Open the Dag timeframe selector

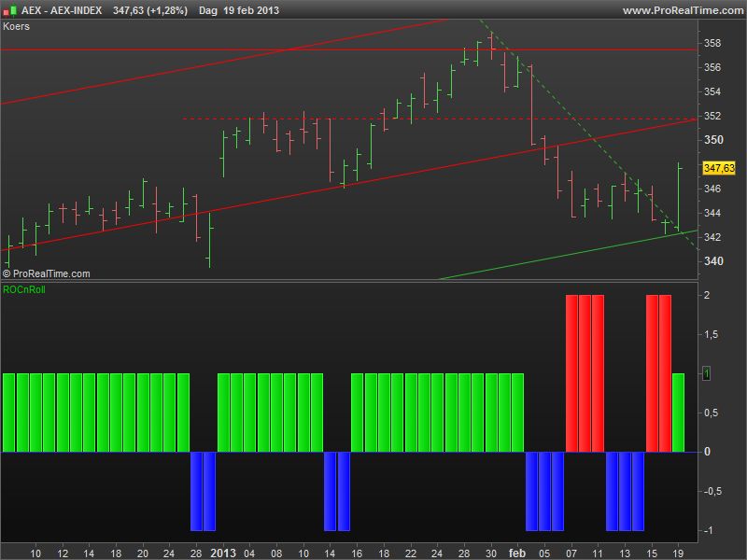point(209,10)
